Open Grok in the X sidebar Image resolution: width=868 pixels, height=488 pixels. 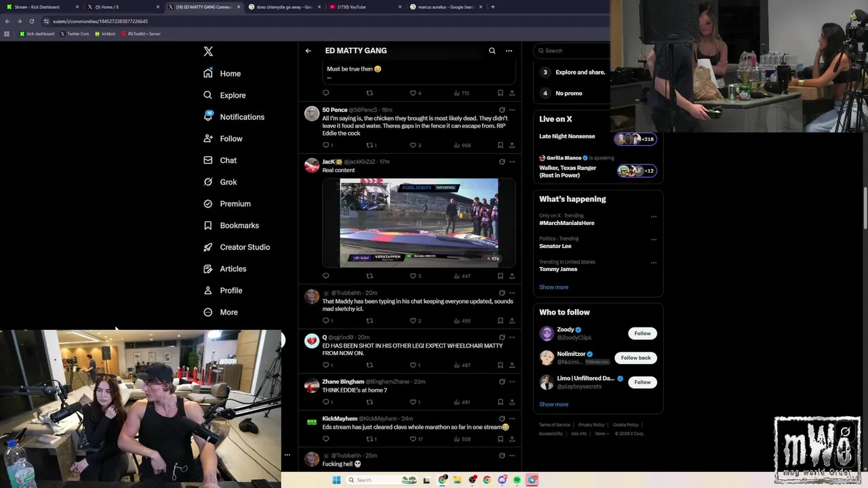[220, 182]
